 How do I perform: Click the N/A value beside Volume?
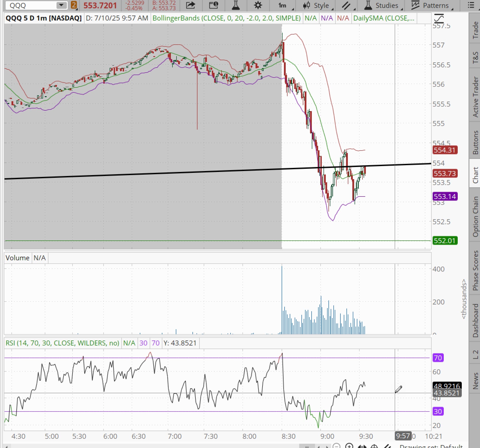[x=40, y=258]
